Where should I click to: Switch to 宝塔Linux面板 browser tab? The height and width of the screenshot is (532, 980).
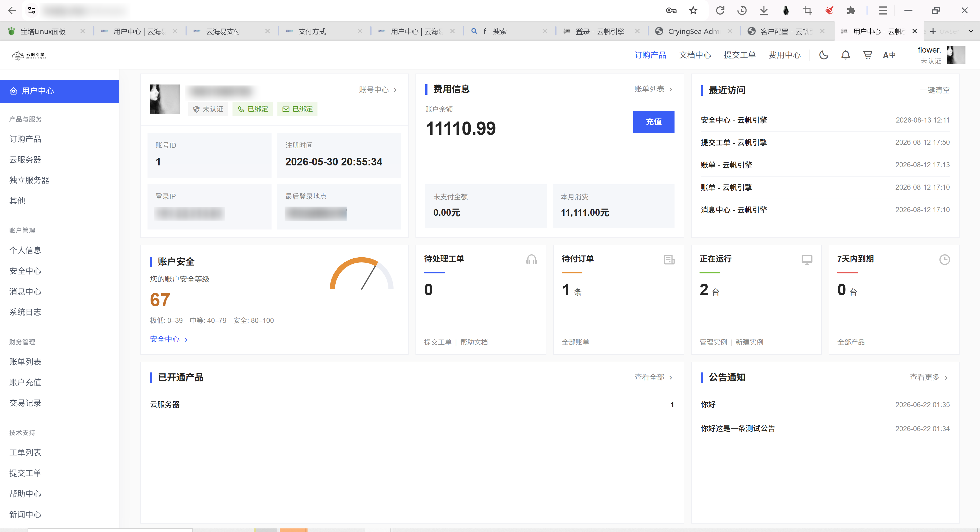tap(46, 31)
